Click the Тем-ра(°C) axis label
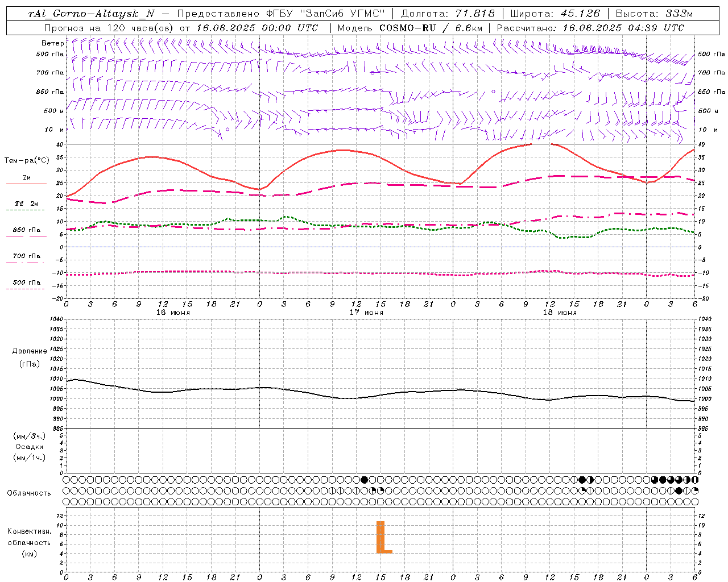 [27, 161]
